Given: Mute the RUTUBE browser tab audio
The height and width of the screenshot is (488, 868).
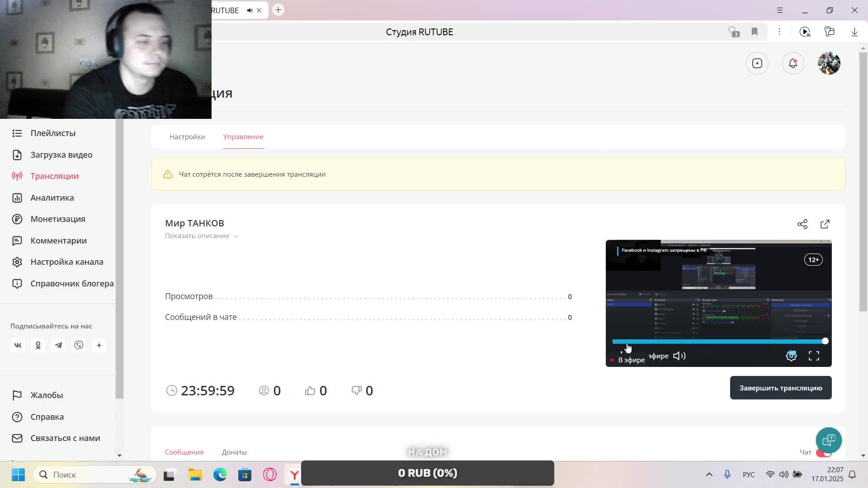Looking at the screenshot, I should (250, 10).
